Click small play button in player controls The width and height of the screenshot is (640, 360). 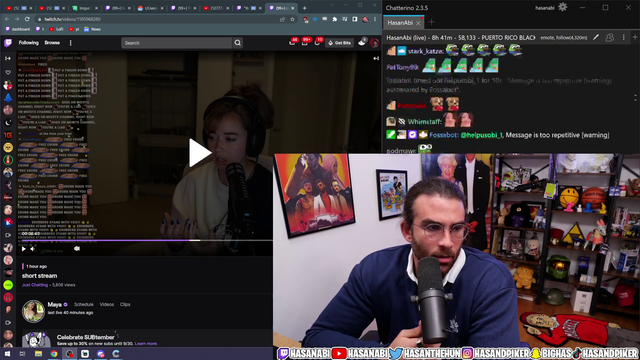pyautogui.click(x=23, y=249)
